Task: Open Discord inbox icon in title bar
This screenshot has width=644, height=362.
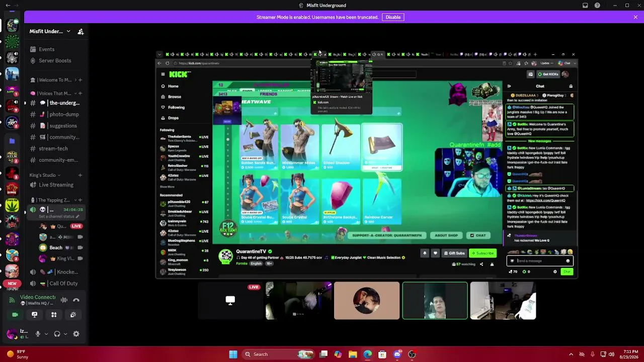Action: pyautogui.click(x=585, y=6)
